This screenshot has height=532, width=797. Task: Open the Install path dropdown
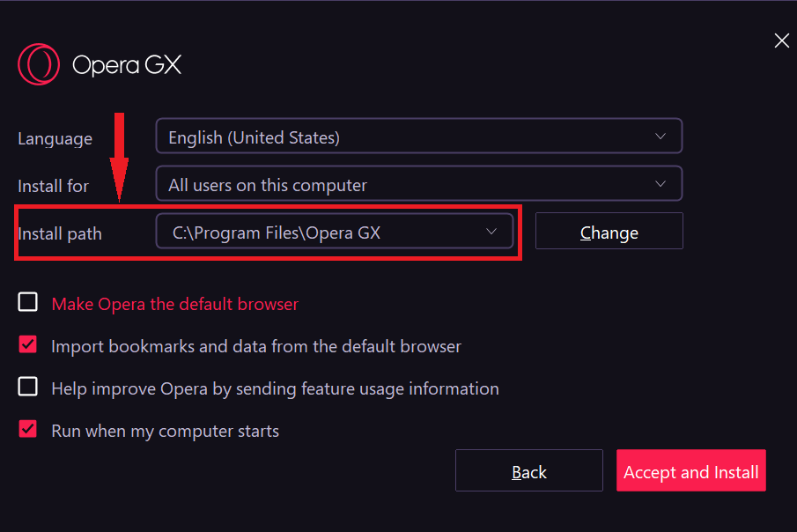335,232
